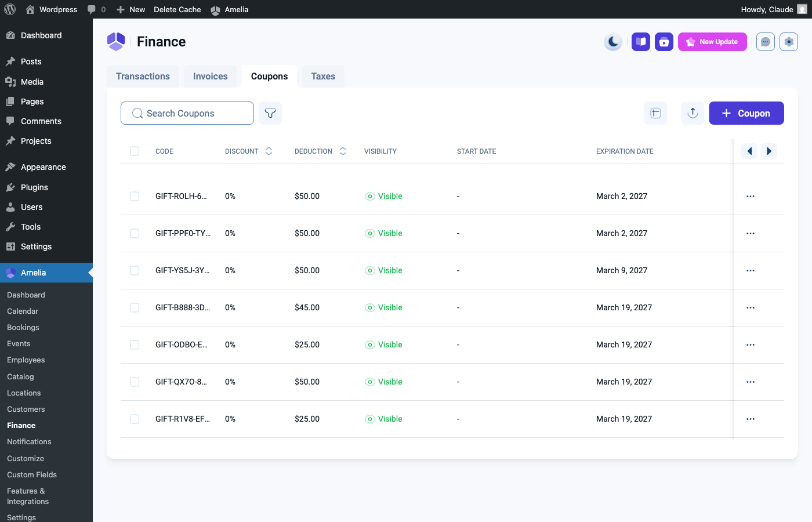
Task: Check the GIFT-B888-3D coupon row
Action: point(135,308)
